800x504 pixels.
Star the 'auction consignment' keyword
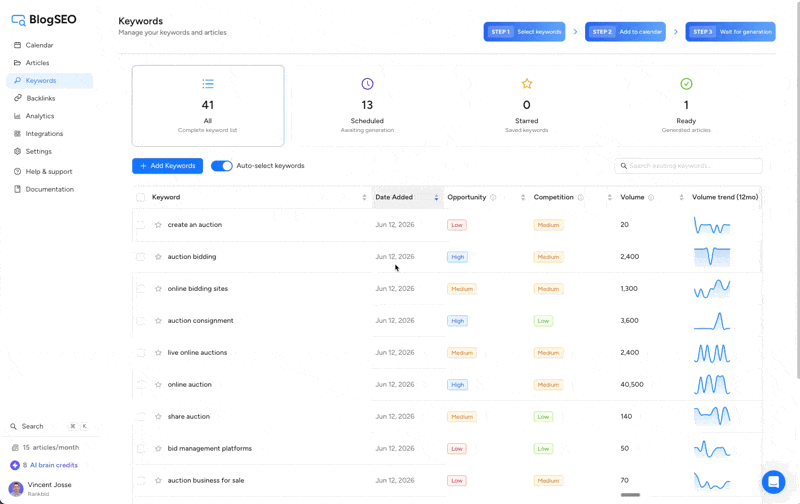(158, 321)
